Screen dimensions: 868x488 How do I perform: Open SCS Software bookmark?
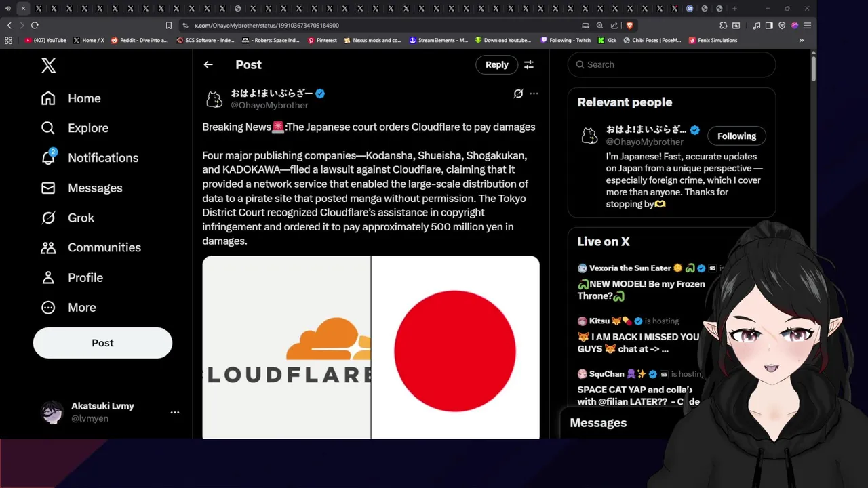205,40
